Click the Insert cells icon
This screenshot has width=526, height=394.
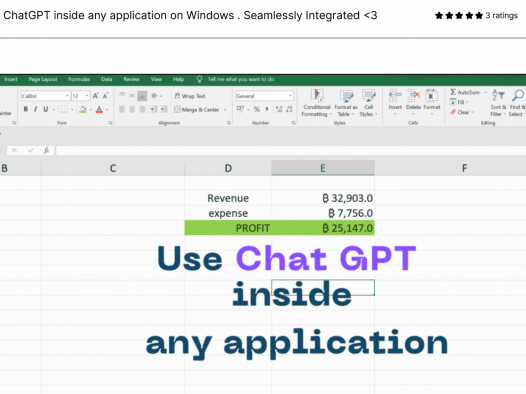[x=395, y=96]
